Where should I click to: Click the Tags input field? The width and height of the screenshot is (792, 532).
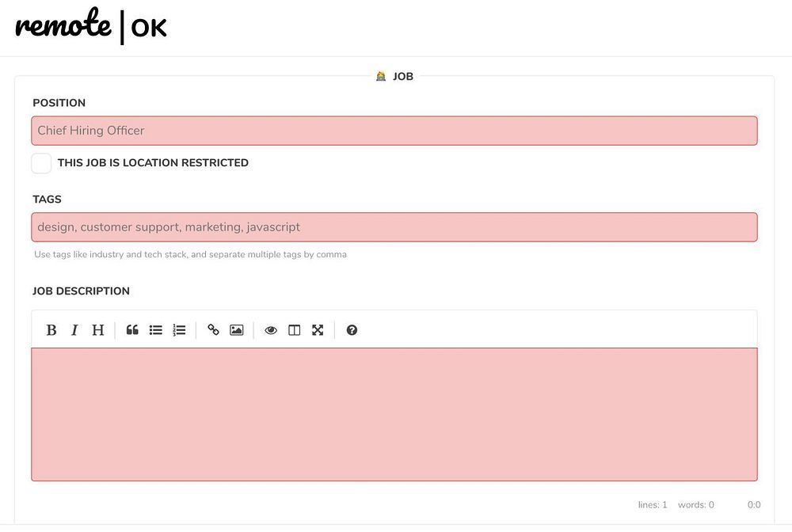[x=394, y=227]
